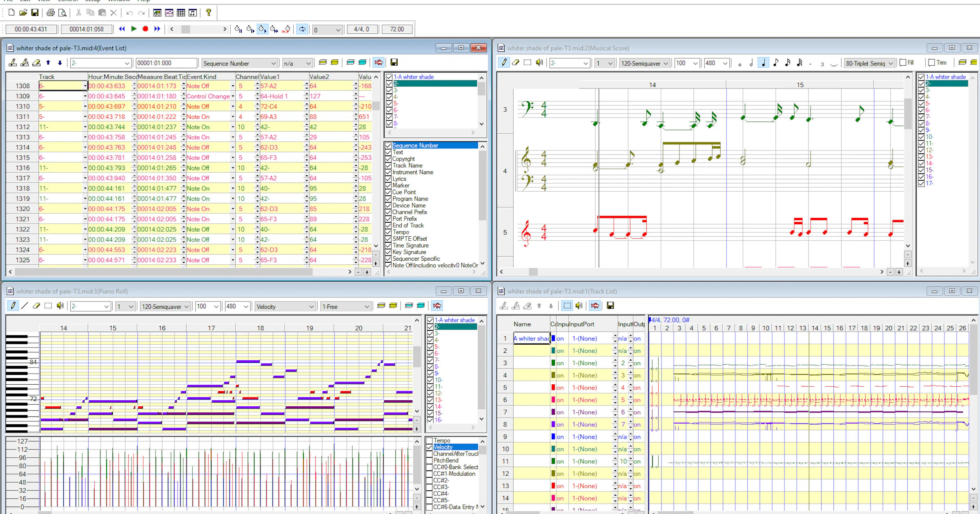Print the document with printer icon
The height and width of the screenshot is (514, 980).
point(51,13)
